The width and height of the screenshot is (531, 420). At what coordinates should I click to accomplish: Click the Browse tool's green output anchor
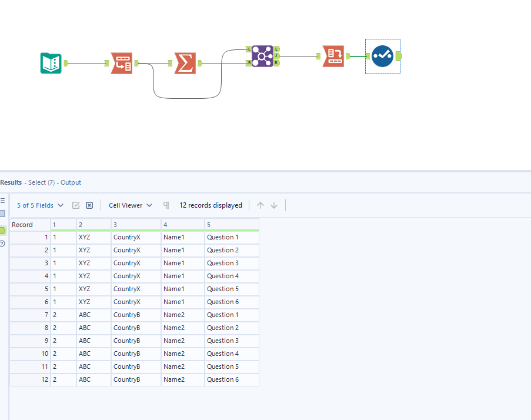click(x=399, y=56)
